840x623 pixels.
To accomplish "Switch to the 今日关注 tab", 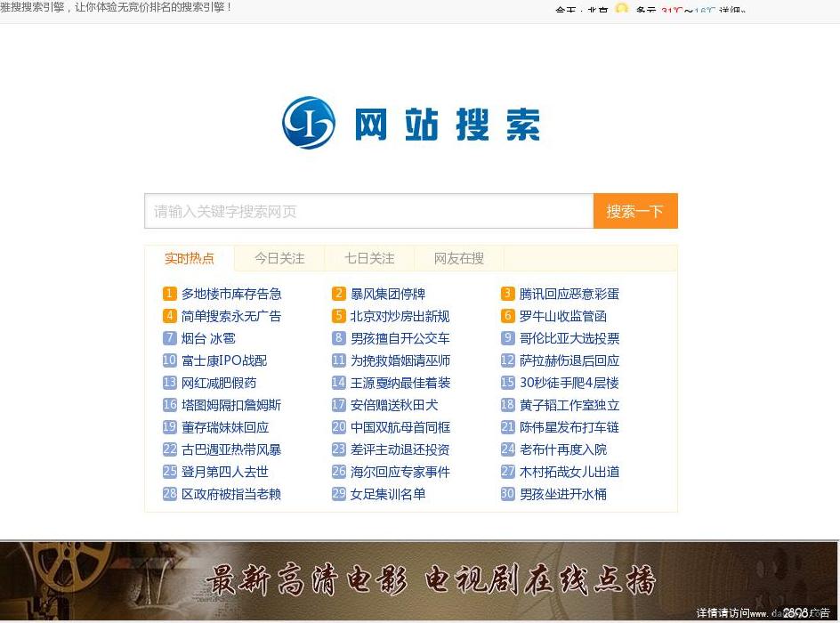I will pyautogui.click(x=279, y=258).
